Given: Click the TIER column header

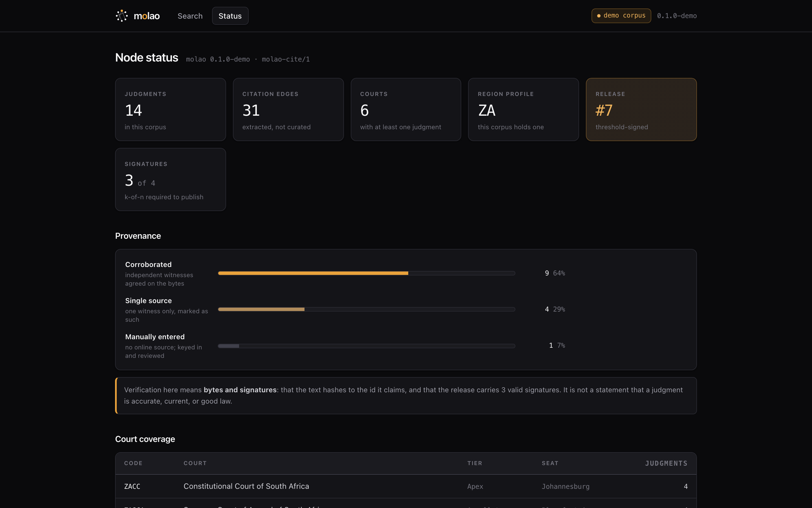Looking at the screenshot, I should pyautogui.click(x=475, y=463).
